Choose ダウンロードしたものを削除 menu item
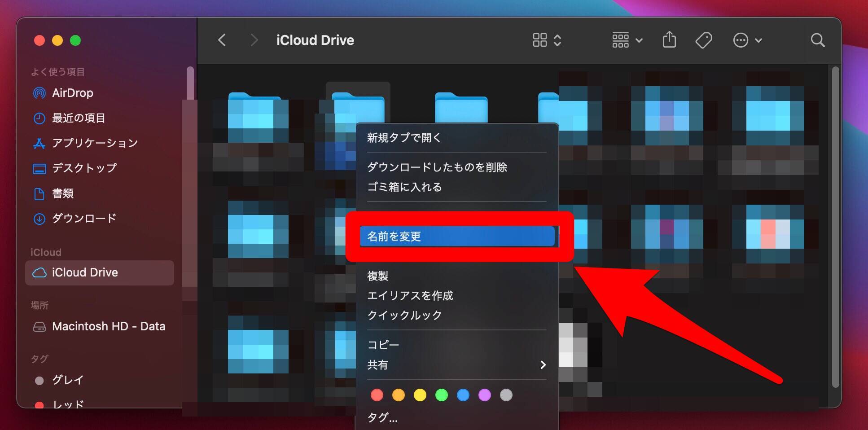The width and height of the screenshot is (868, 430). coord(457,167)
